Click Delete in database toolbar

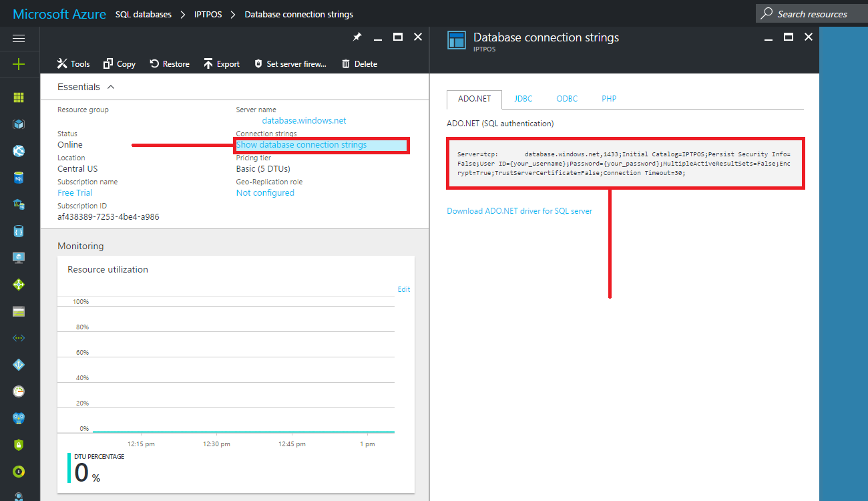click(359, 63)
